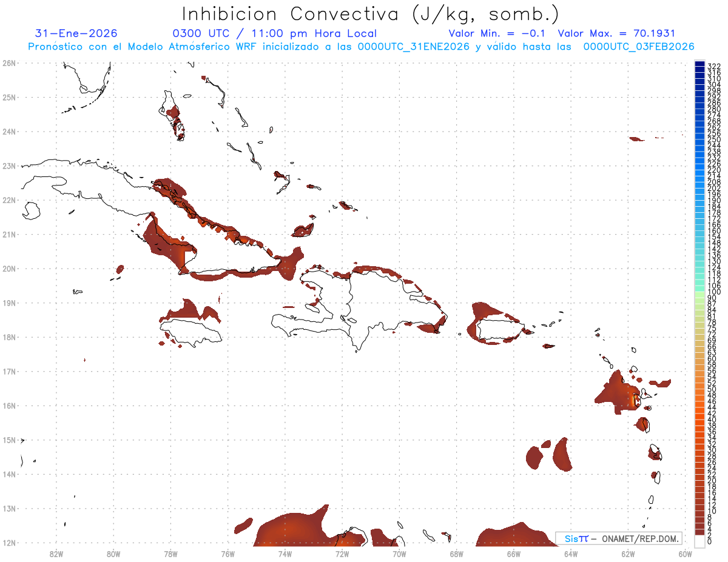
Task: Click the title 'Inhibicion Convectiva (J/kg, somb.)'
Action: [x=371, y=14]
